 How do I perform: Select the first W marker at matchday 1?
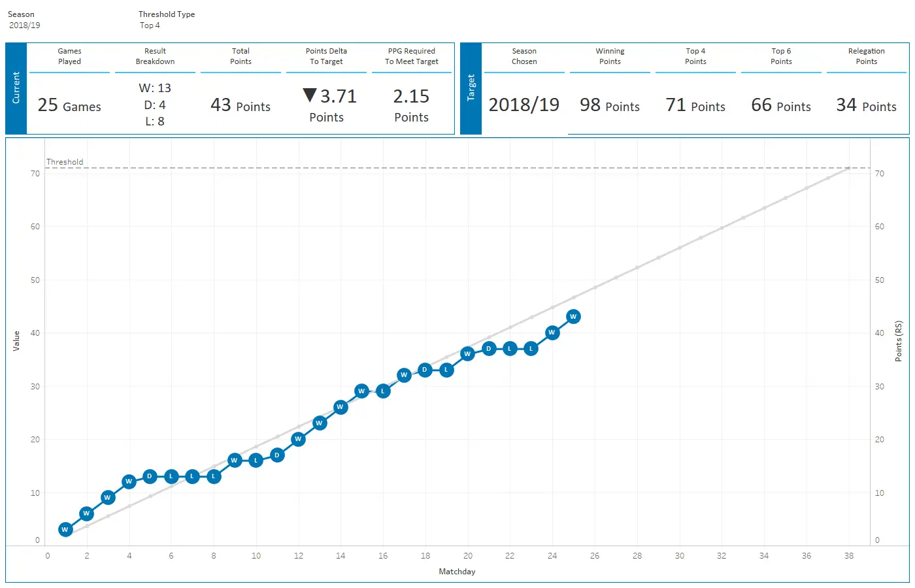click(65, 529)
